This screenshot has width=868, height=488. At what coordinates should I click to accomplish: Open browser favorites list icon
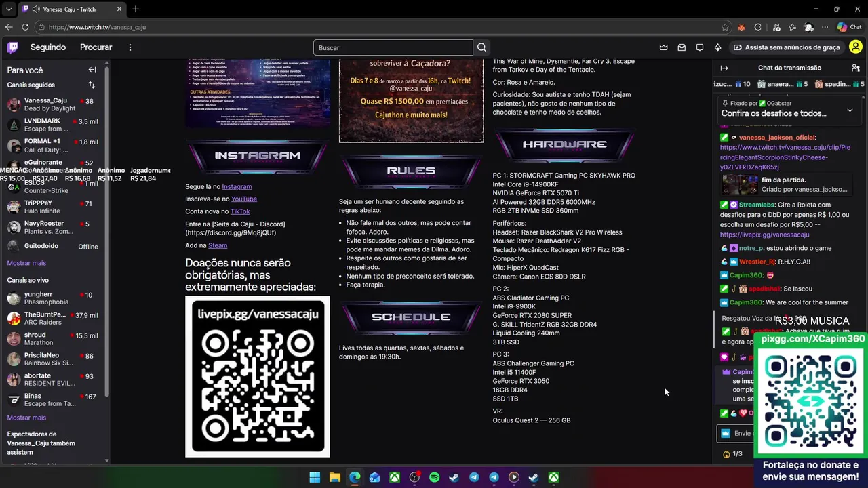coord(793,27)
